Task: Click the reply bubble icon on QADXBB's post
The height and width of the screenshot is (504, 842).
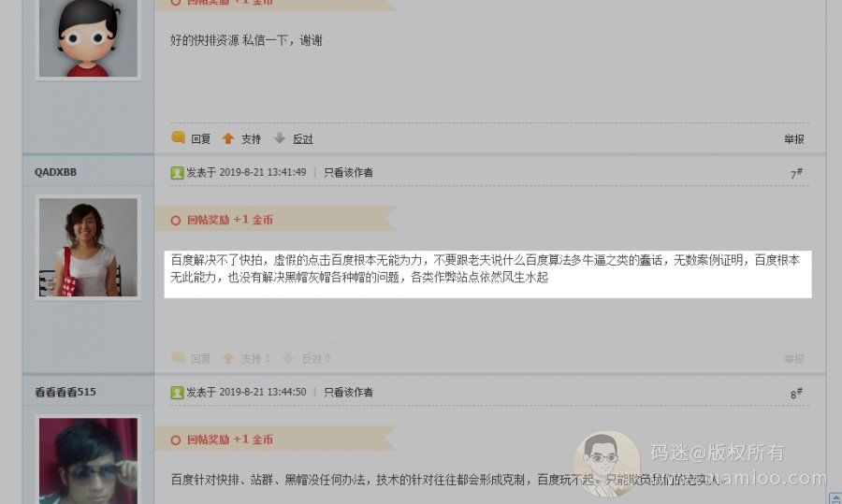Action: (178, 357)
